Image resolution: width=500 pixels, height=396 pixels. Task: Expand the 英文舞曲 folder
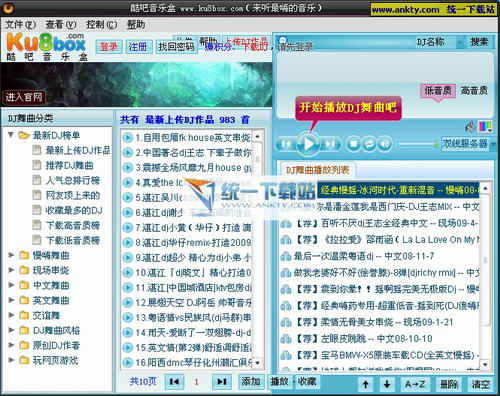tap(11, 300)
